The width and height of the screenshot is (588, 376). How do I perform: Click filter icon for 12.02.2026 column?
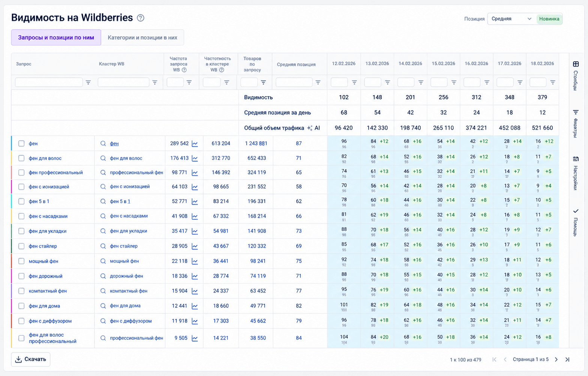(354, 82)
